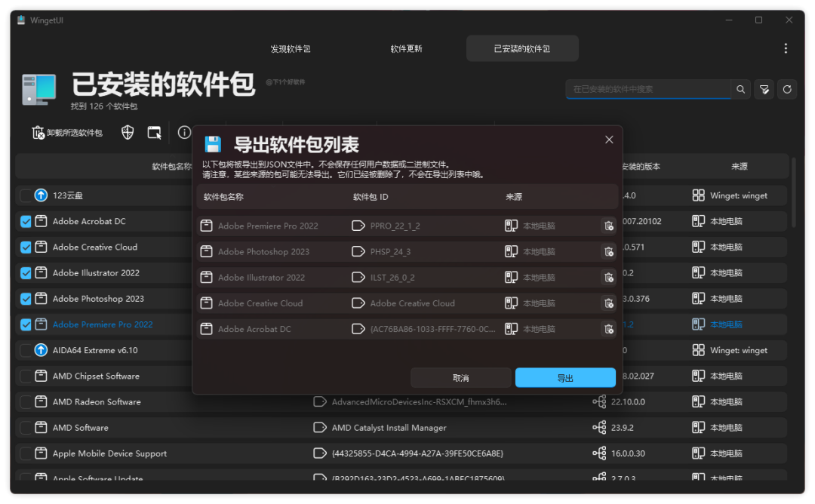
Task: Click version icon beside 16.0.0.30
Action: click(x=599, y=453)
